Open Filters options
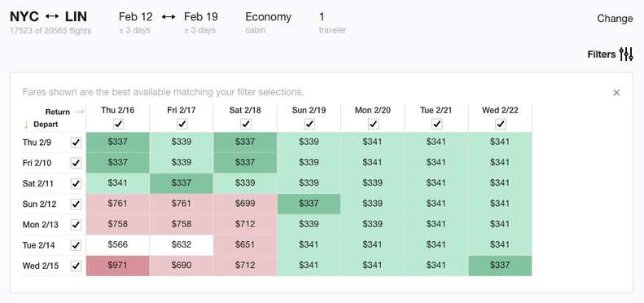The image size is (644, 303). click(x=602, y=55)
